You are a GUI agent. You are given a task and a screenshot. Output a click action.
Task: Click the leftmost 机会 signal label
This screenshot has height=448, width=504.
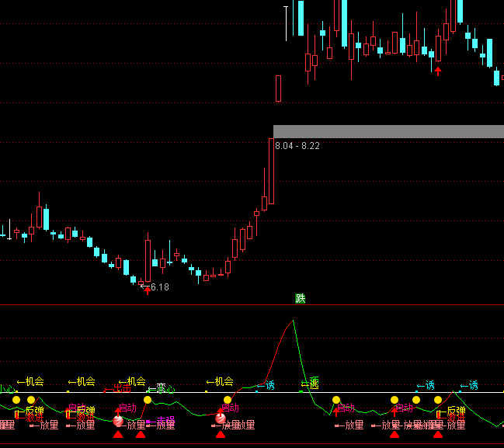point(31,381)
